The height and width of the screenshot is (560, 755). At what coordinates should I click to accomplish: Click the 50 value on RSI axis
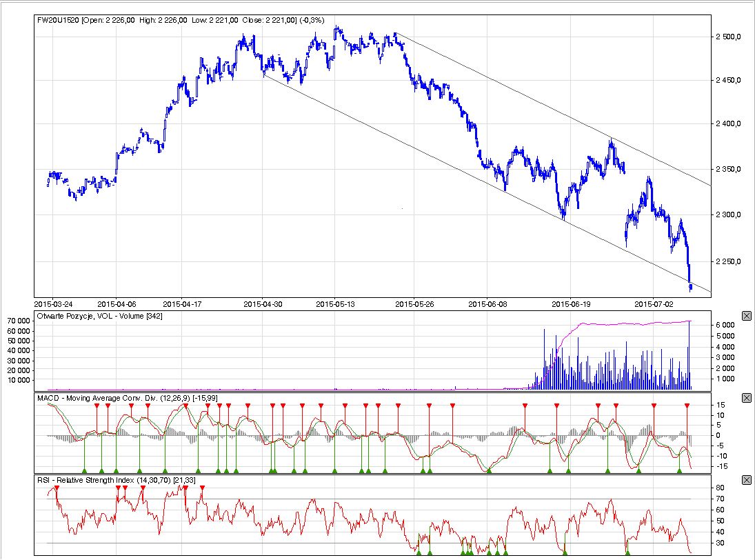[x=721, y=521]
